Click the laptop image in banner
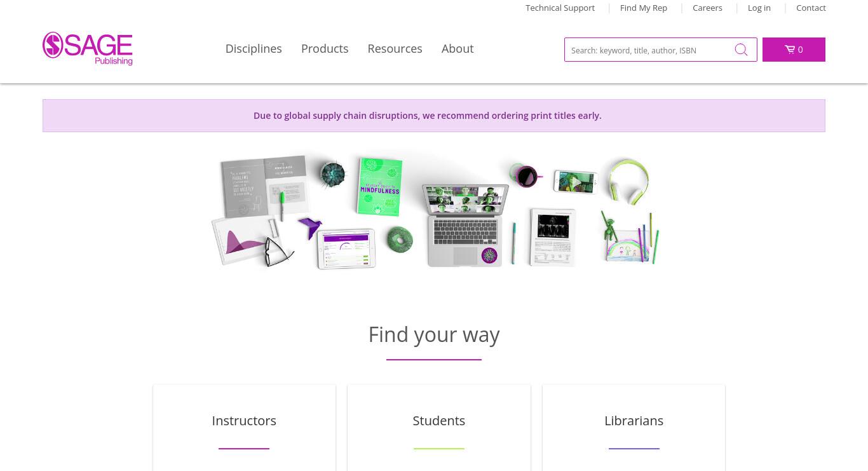The width and height of the screenshot is (868, 471). tap(465, 225)
